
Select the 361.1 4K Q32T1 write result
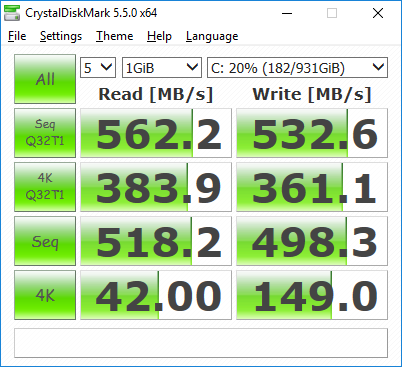[312, 187]
